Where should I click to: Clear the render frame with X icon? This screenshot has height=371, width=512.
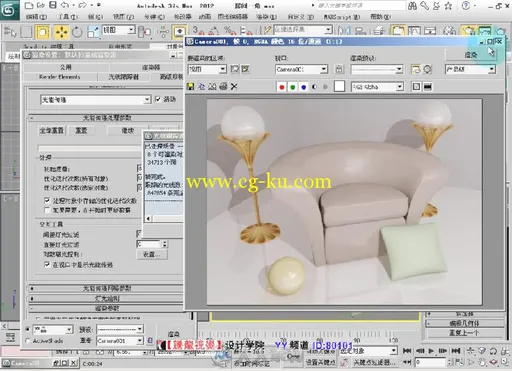pyautogui.click(x=234, y=87)
